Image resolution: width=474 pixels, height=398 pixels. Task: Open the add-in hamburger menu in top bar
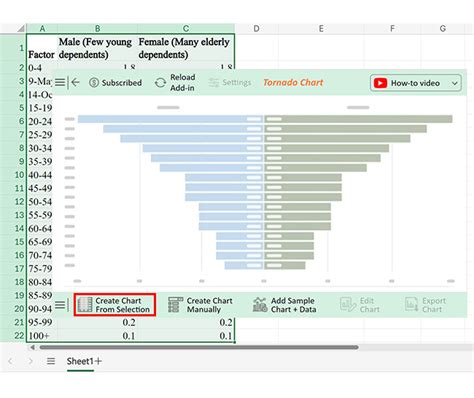coord(60,82)
